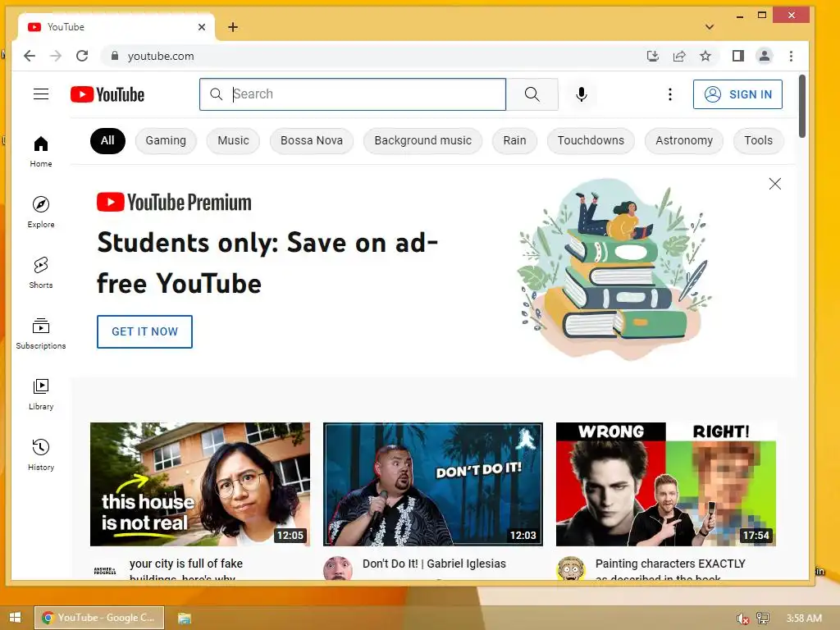Select the Bossa Nova filter chip
Screen dimensions: 840x630
pos(311,141)
